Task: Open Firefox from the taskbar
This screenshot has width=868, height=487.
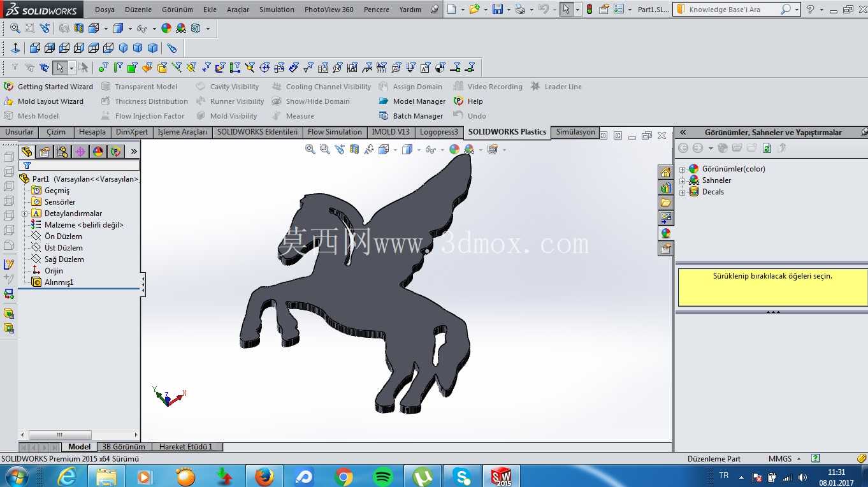Action: 264,476
